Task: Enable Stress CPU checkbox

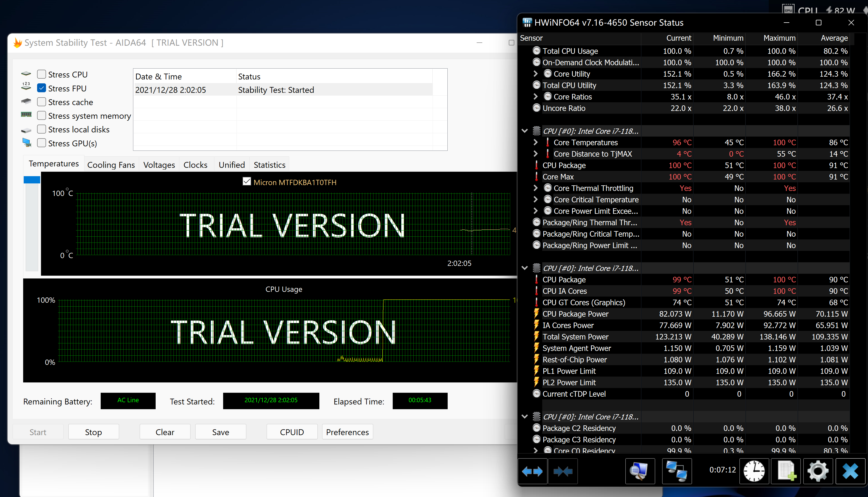Action: point(41,74)
